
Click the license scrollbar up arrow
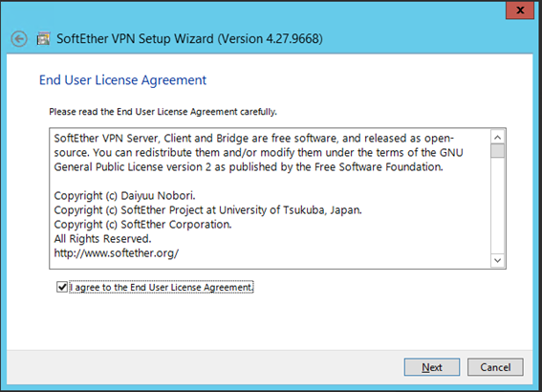pos(497,138)
